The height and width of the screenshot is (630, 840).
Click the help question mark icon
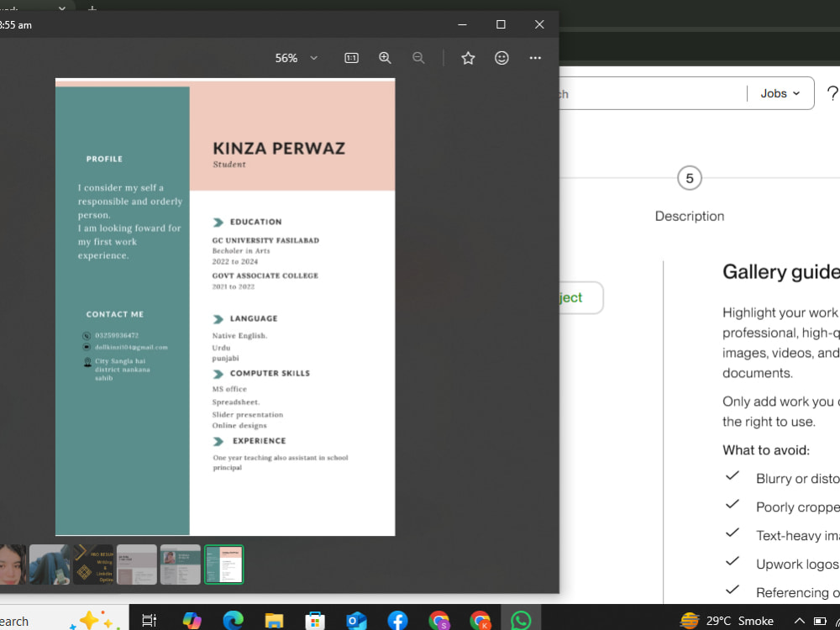[x=832, y=94]
